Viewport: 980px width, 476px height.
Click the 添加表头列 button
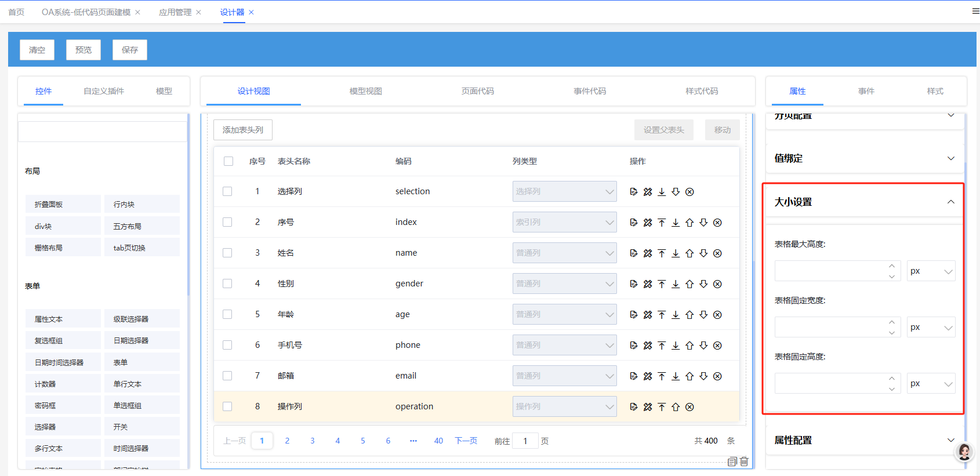click(x=243, y=130)
